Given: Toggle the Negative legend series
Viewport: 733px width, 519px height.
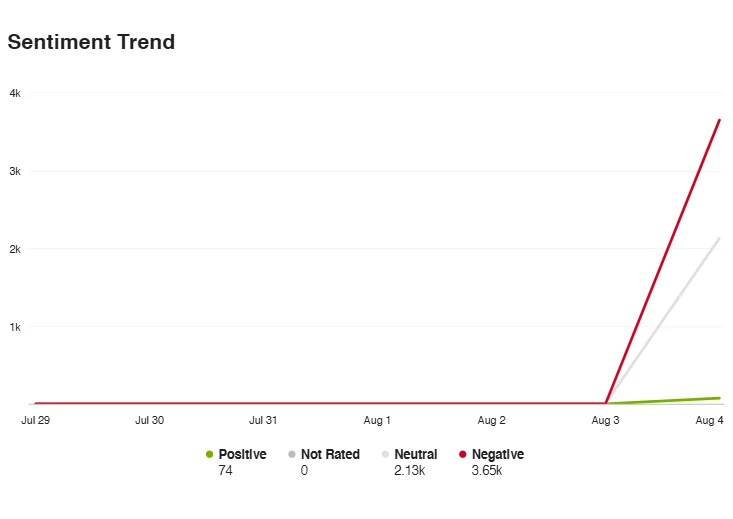Looking at the screenshot, I should 497,454.
